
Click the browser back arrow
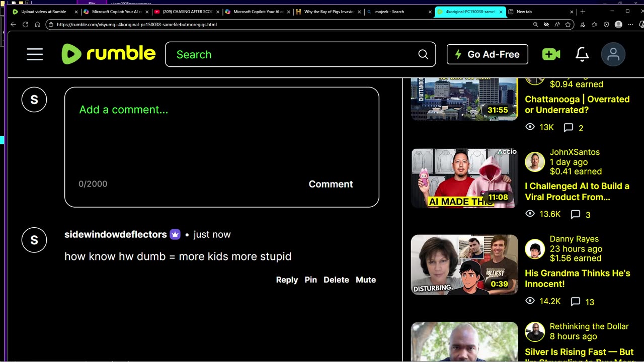[13, 24]
